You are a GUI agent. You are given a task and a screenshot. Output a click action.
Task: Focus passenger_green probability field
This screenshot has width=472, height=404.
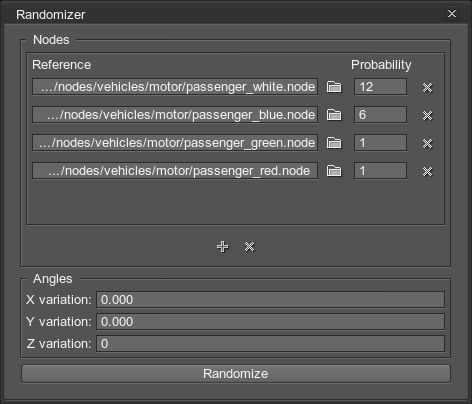coord(380,143)
